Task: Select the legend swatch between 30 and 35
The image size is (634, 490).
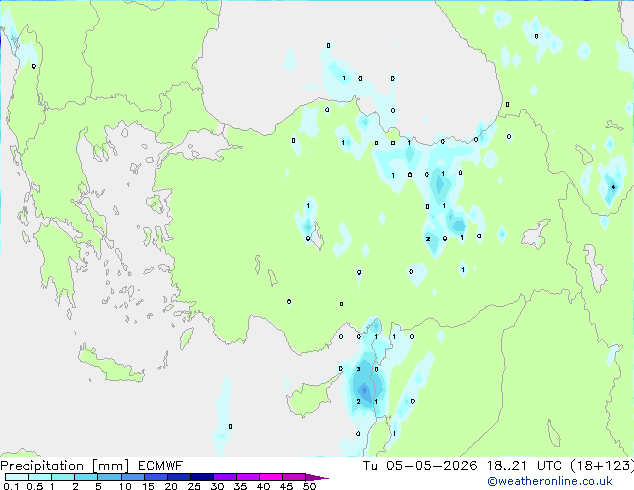Action: (224, 477)
